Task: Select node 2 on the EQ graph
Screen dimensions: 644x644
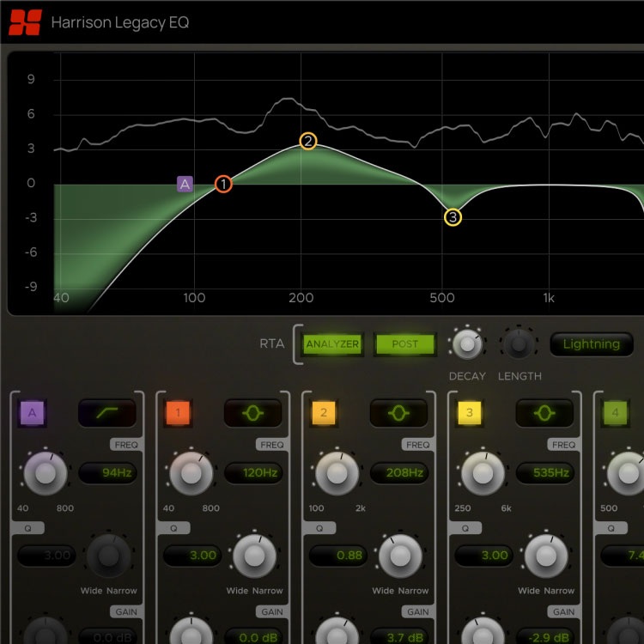Action: pos(308,142)
